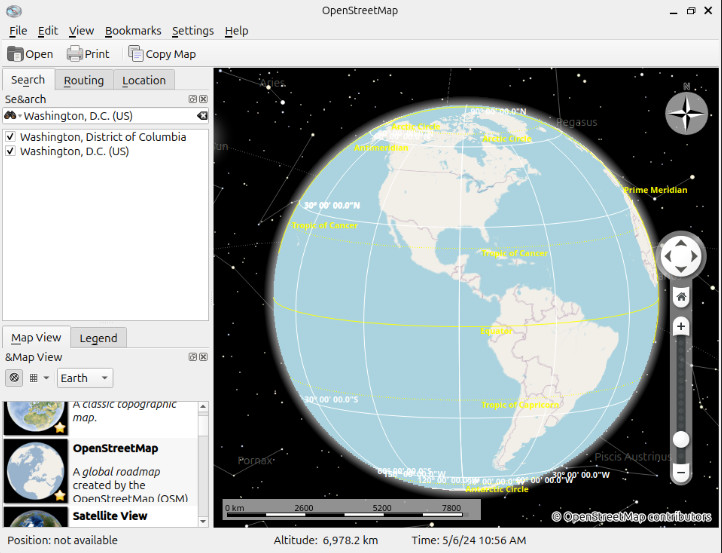This screenshot has width=722, height=553.
Task: Click the globe projection button
Action: [x=14, y=378]
